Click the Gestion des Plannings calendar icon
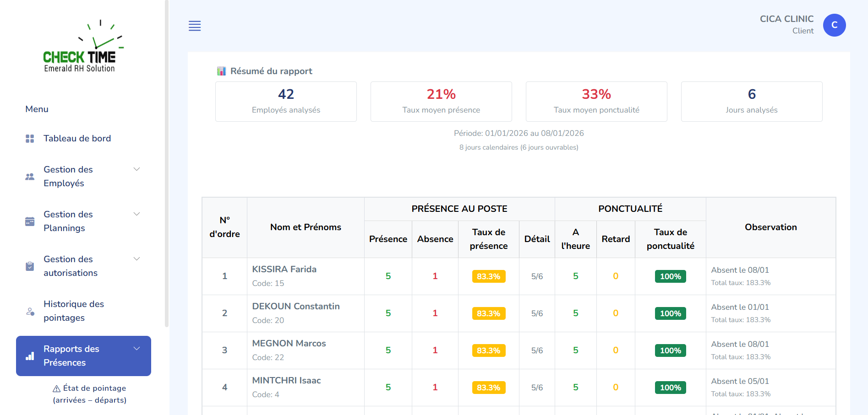Screen dimensions: 868x415 [x=29, y=221]
